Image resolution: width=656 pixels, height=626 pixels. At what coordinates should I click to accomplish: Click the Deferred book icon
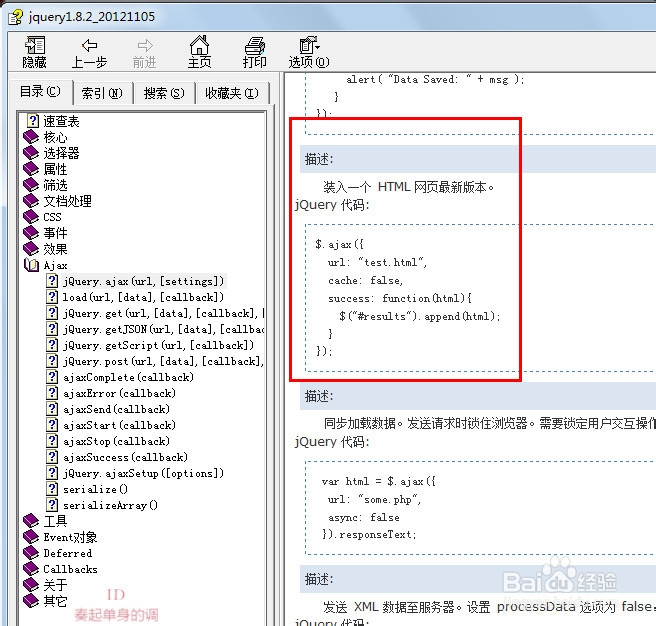point(31,552)
